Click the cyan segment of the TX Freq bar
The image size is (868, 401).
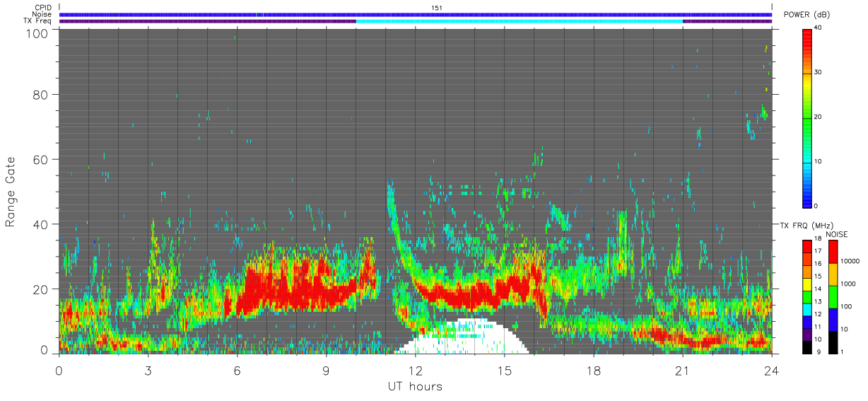pyautogui.click(x=520, y=21)
